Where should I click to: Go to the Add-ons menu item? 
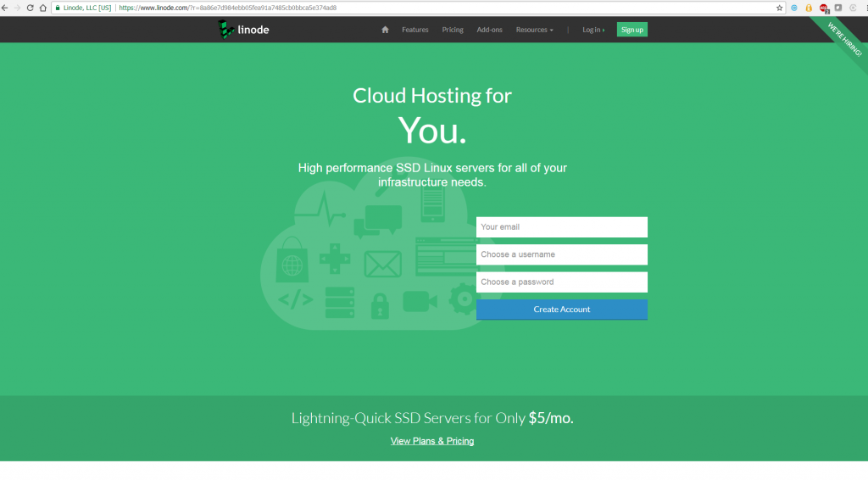coord(489,30)
